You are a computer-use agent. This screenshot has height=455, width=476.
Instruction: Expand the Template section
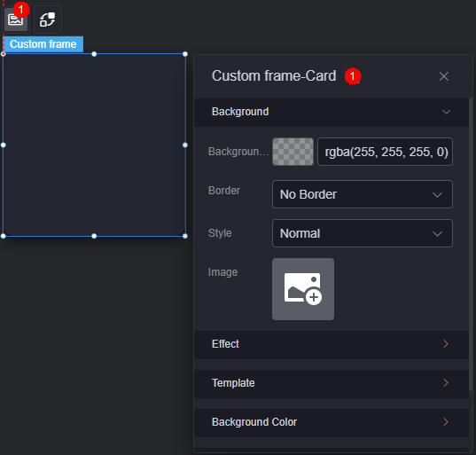pos(332,383)
